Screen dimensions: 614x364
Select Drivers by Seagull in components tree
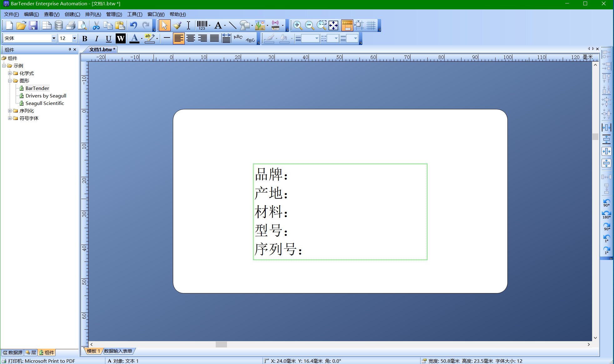pos(46,96)
